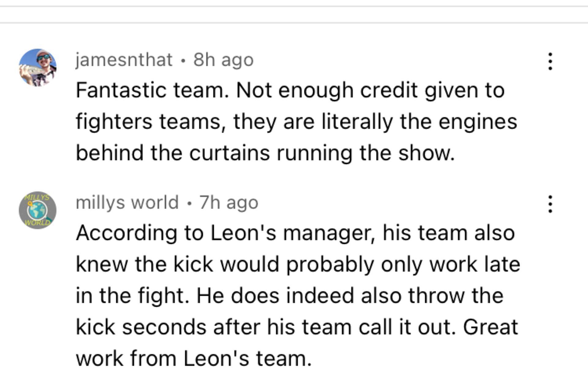Viewport: 588px width, 368px height.
Task: Click the word "Great" in second comment
Action: click(x=490, y=327)
